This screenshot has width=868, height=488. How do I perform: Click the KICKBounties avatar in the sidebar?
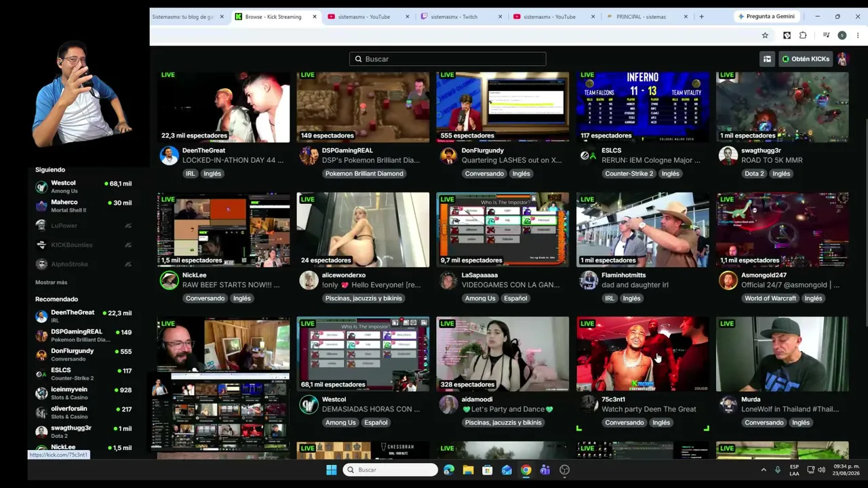tap(41, 245)
